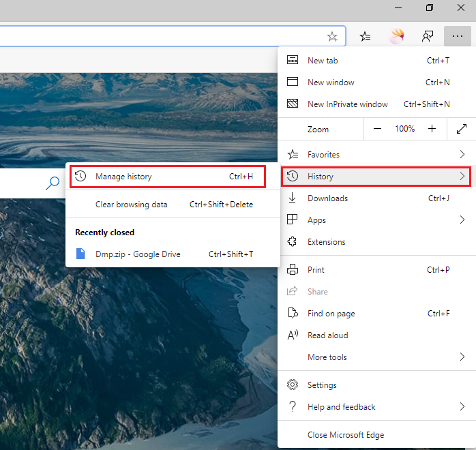
Task: Click the Settings and more ellipsis button
Action: (458, 36)
